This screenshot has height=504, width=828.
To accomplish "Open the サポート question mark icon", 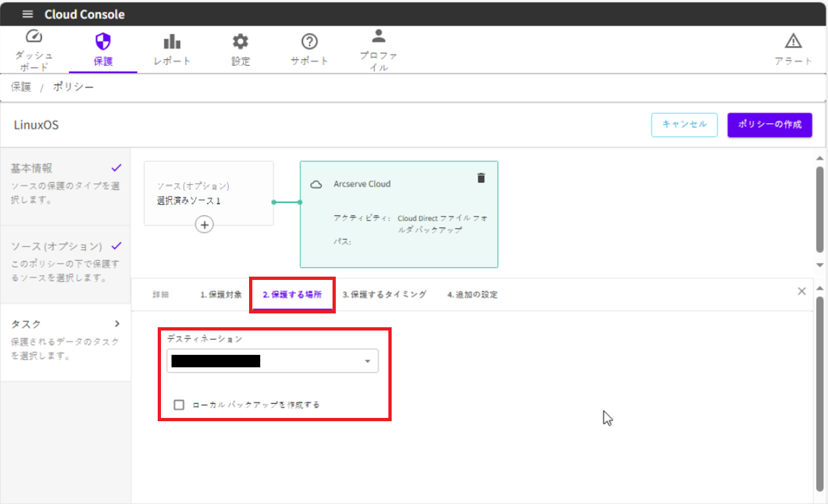I will [310, 42].
